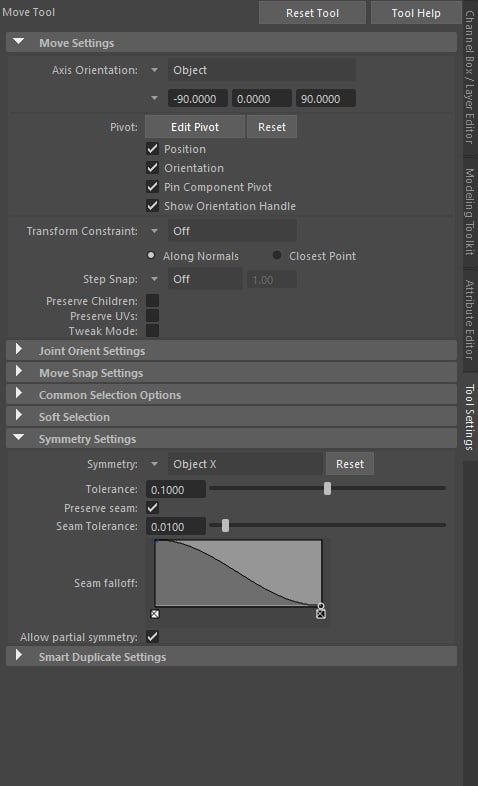Open the axis values arrow menu
This screenshot has width=478, height=786.
(154, 98)
